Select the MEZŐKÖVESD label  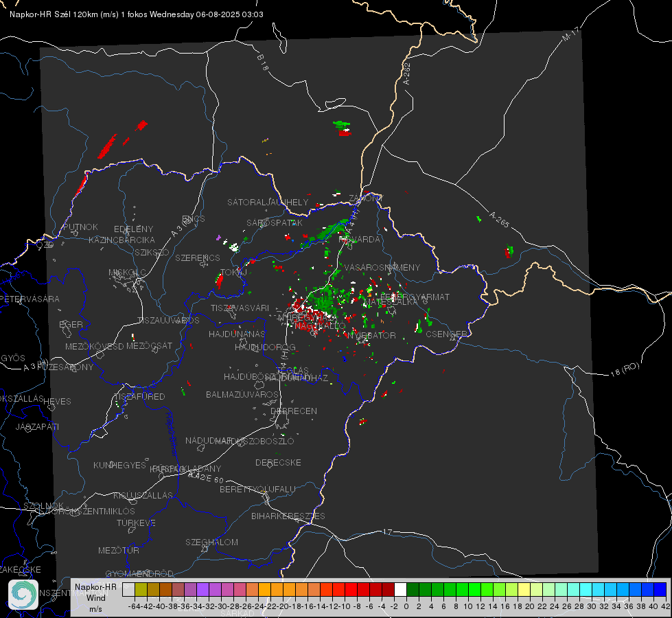[94, 346]
